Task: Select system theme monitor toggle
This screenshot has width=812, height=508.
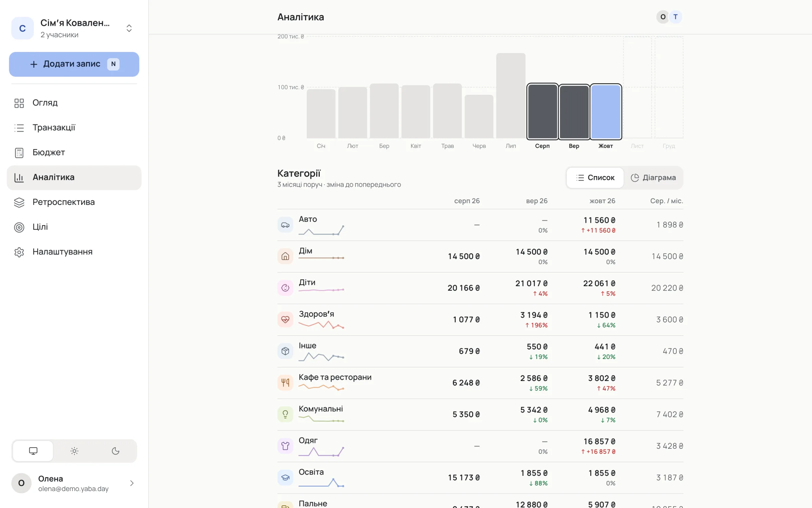Action: point(33,451)
